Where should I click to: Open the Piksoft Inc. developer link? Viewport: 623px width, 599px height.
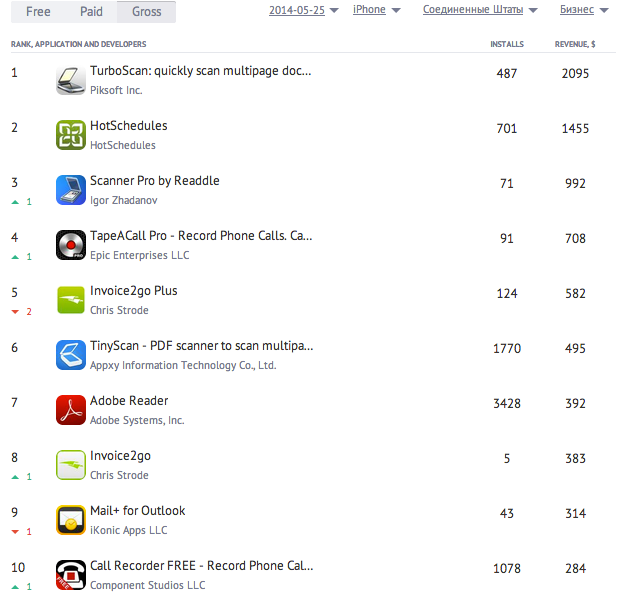(x=116, y=90)
